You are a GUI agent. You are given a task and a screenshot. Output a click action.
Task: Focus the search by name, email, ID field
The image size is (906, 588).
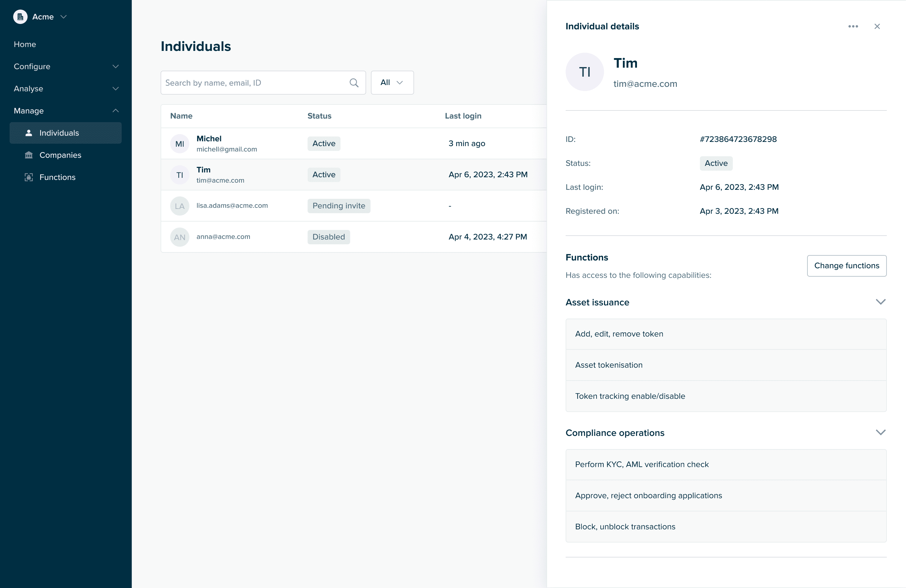coord(263,83)
